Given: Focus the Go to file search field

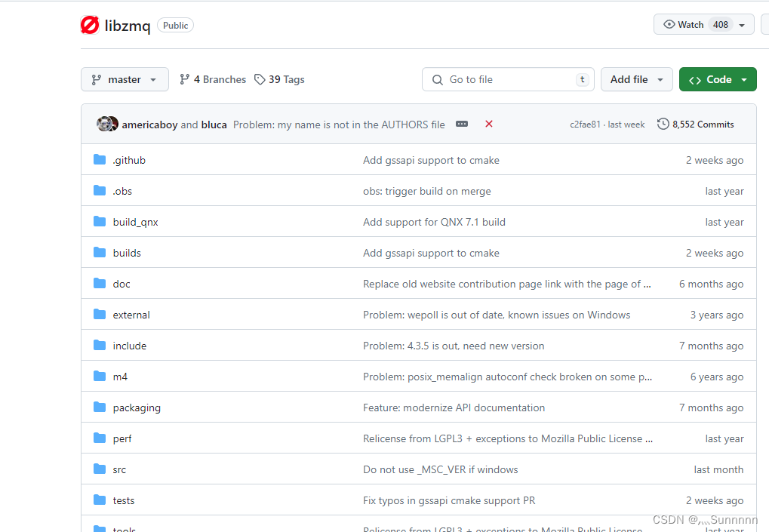Looking at the screenshot, I should tap(508, 79).
